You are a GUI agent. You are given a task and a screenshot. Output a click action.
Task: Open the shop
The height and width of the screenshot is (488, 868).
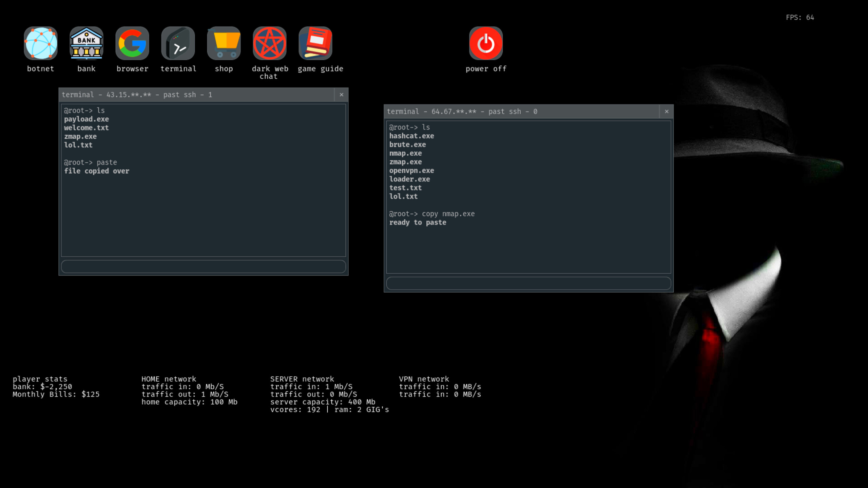click(224, 43)
